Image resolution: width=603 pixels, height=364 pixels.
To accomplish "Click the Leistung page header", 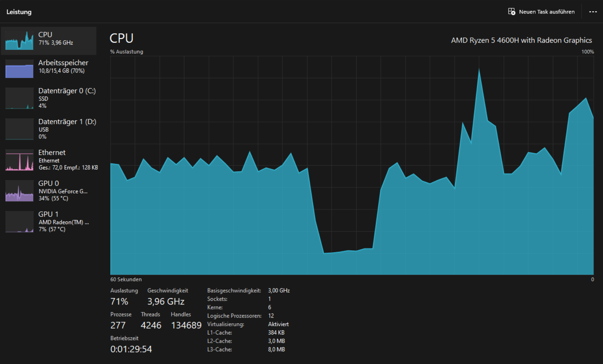I will 19,12.
